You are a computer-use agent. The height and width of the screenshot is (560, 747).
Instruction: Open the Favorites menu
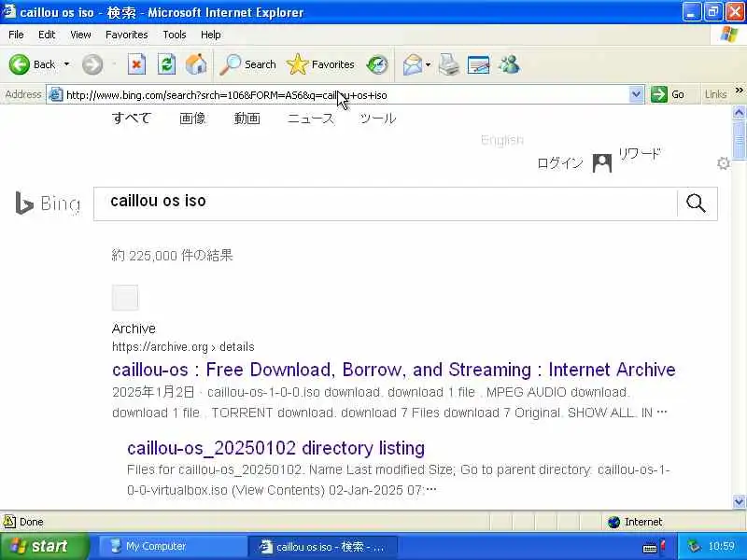point(127,35)
